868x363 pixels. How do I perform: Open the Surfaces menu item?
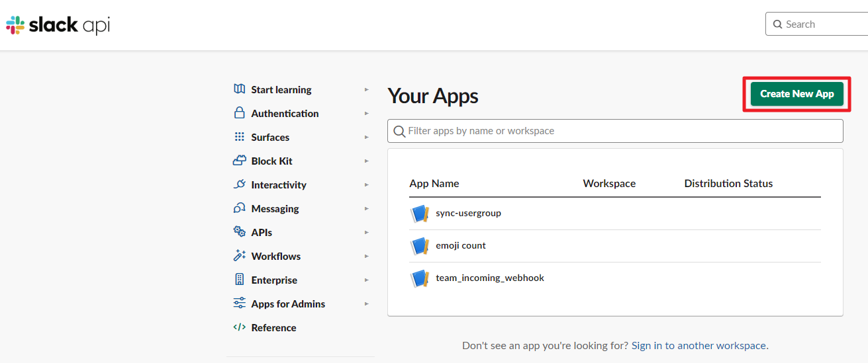270,137
